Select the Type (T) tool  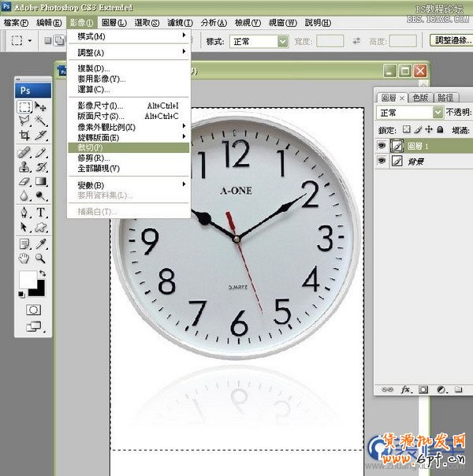40,213
